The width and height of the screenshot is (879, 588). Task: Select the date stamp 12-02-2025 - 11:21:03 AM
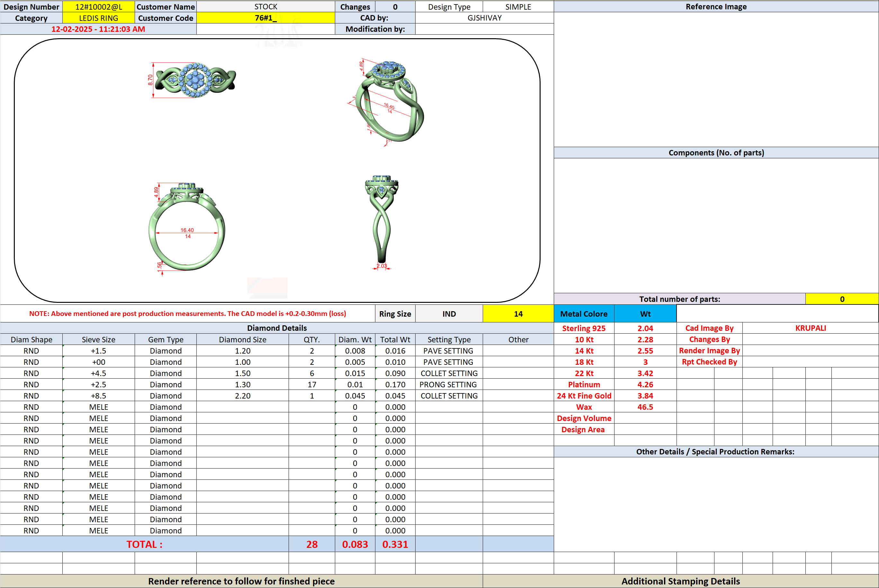click(98, 29)
